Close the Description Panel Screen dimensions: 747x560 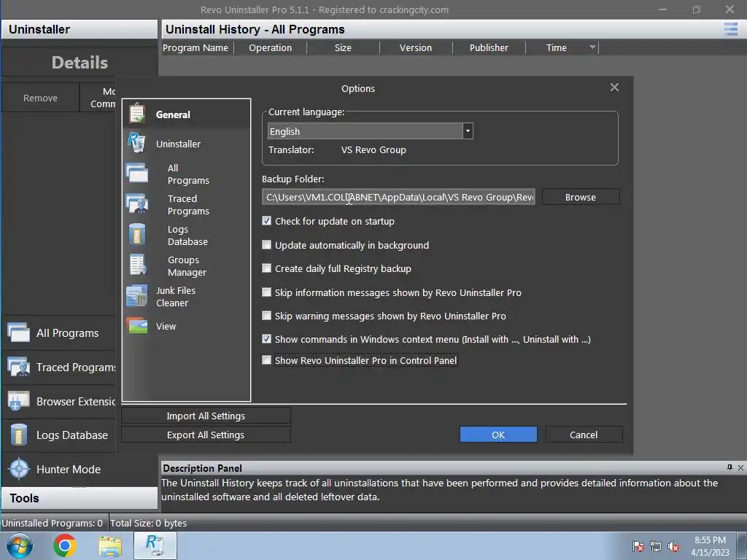tap(740, 467)
